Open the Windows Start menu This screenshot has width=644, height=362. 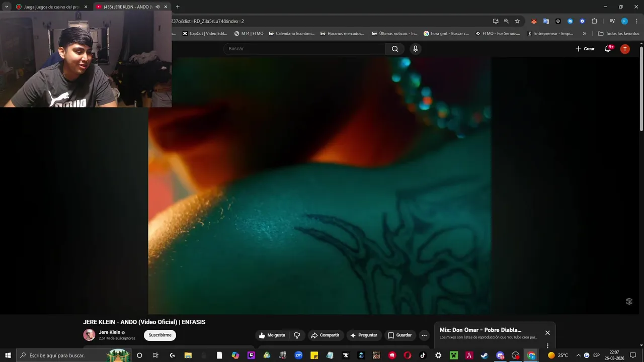8,355
